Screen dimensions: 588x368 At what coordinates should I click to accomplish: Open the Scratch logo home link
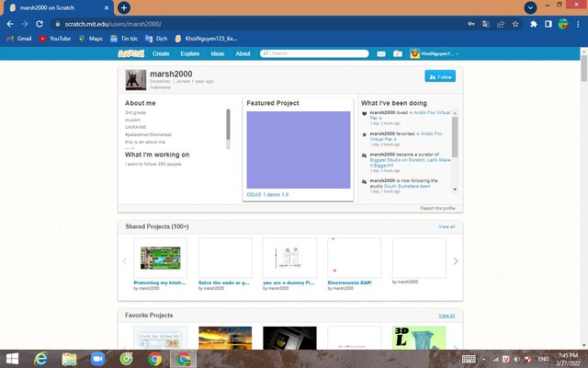pos(130,53)
